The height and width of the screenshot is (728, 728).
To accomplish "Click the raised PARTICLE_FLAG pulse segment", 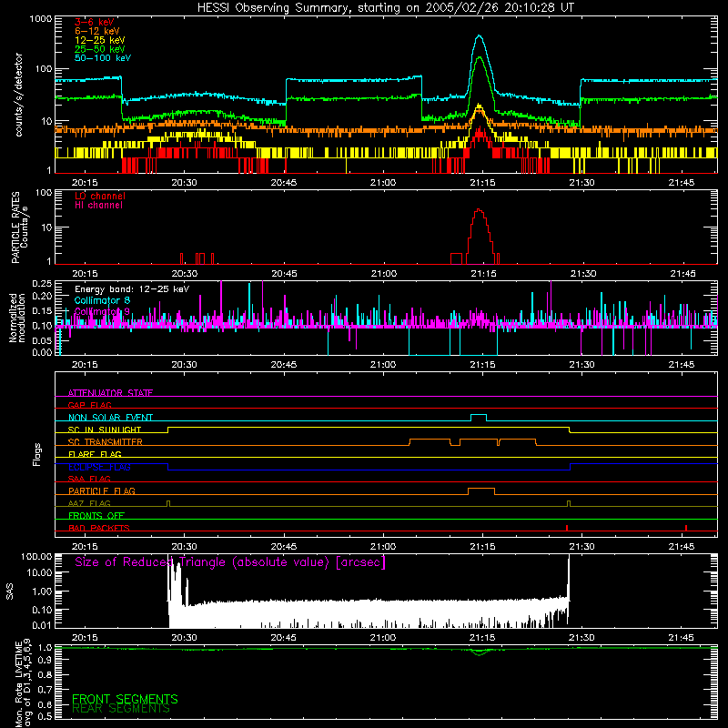I will [x=481, y=489].
